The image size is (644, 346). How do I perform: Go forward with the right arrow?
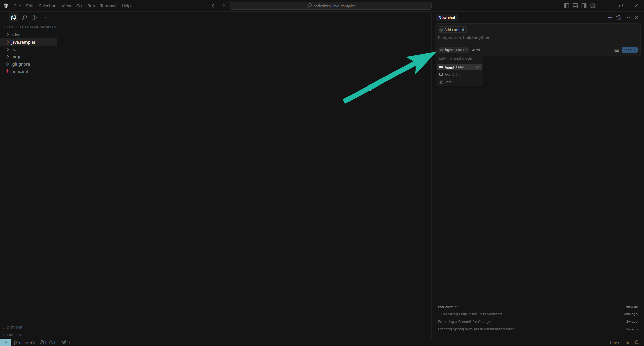click(x=223, y=6)
